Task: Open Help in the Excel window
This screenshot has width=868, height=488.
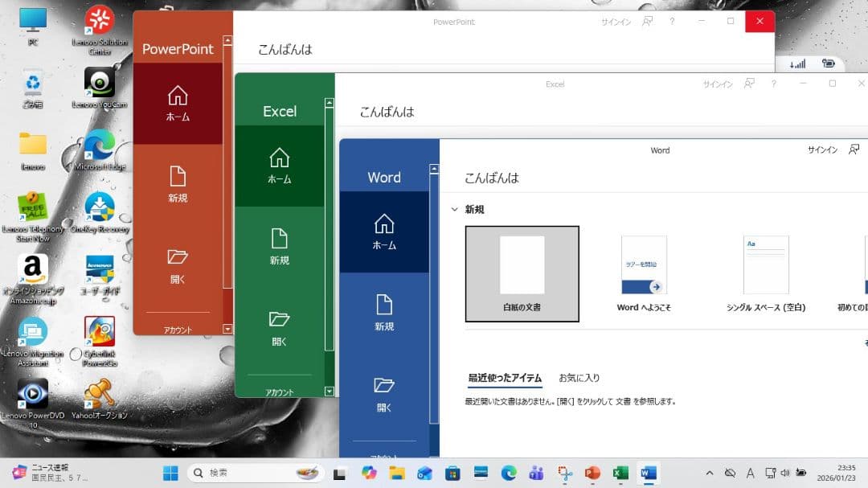Action: point(773,84)
